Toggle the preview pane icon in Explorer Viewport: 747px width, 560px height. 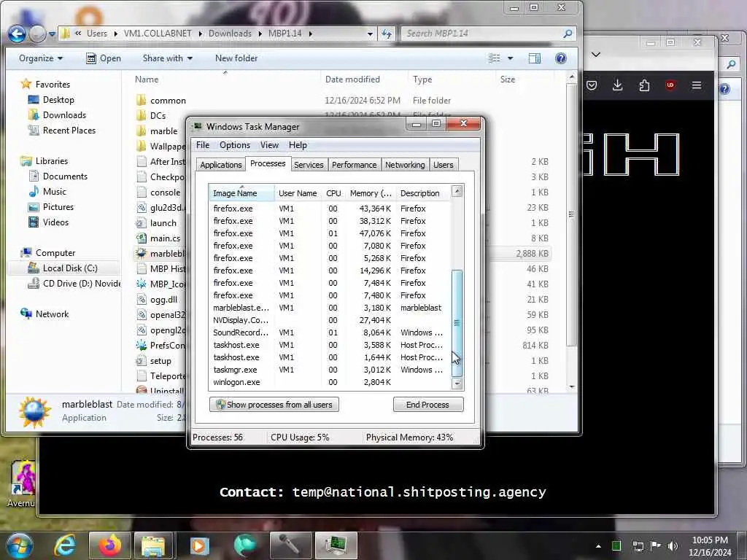coord(534,58)
